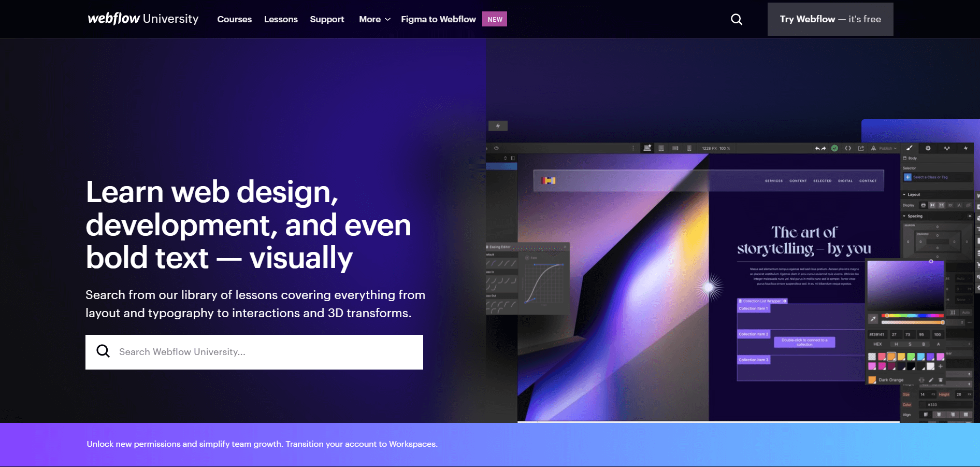Image resolution: width=980 pixels, height=467 pixels.
Task: Click the magnifier icon inside the search box
Action: point(103,351)
